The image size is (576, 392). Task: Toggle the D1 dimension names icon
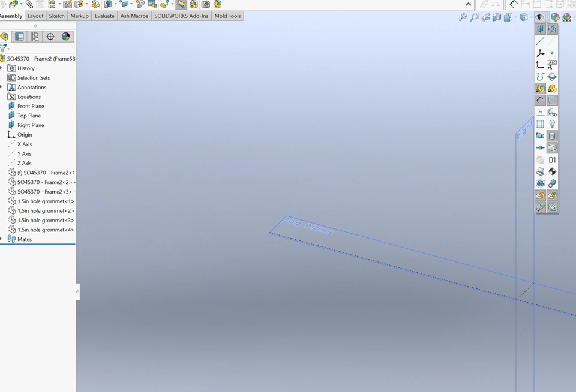pyautogui.click(x=552, y=159)
